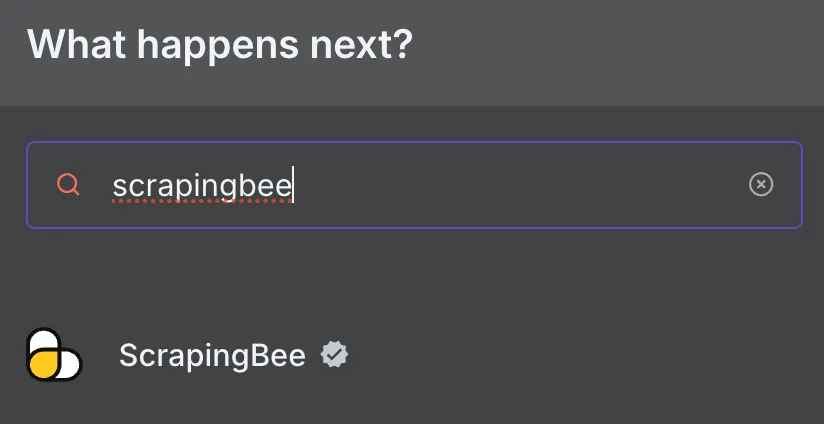The width and height of the screenshot is (824, 424).
Task: Click the verified badge next to ScrapingBee
Action: pos(334,355)
